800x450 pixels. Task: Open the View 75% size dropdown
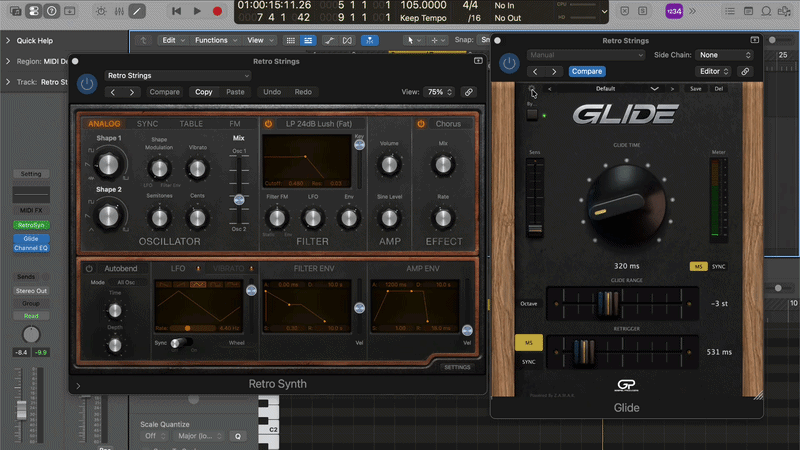439,92
